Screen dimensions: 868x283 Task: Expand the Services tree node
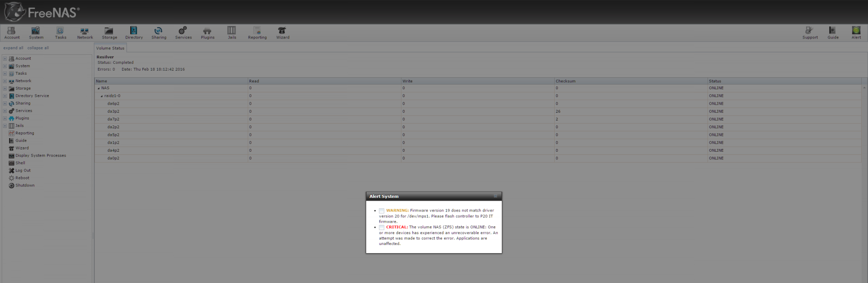coord(5,111)
